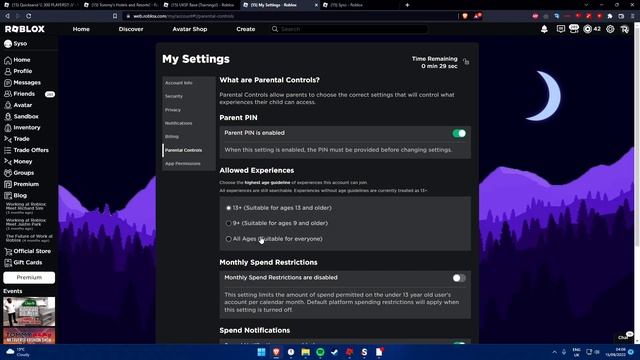The image size is (640, 360).
Task: Open a new browser tab
Action: click(407, 5)
